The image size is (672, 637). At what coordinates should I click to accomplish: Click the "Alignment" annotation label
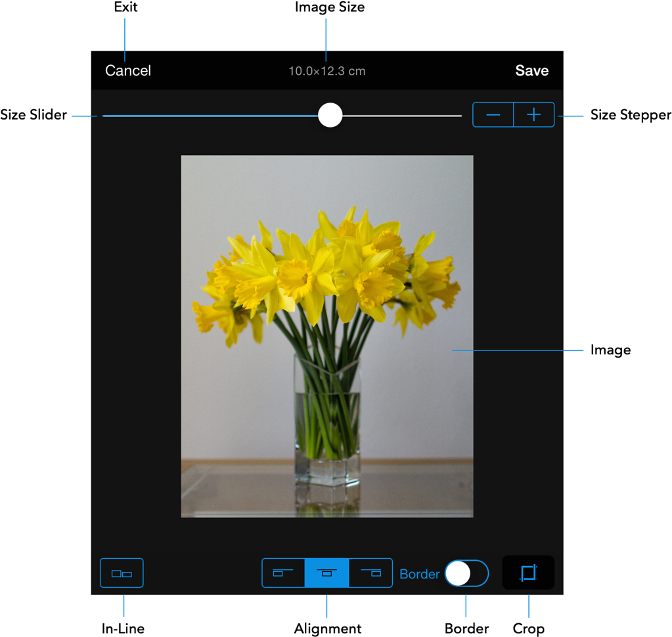(x=327, y=628)
